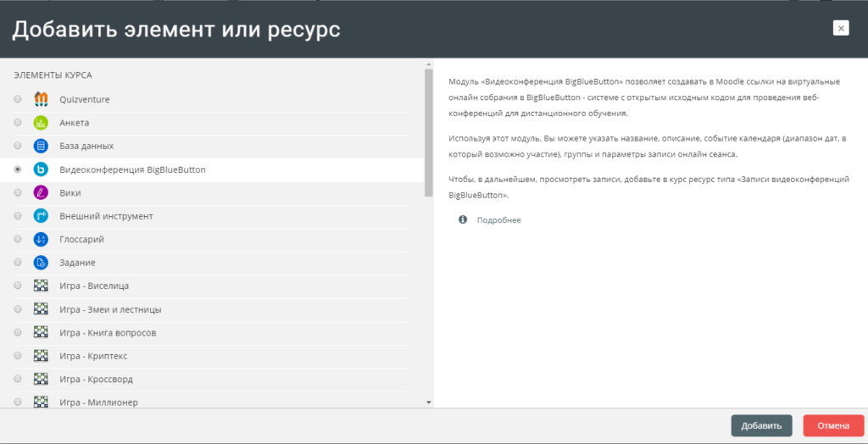The width and height of the screenshot is (868, 444).
Task: Click the BigBlueButton video conference icon
Action: [41, 170]
